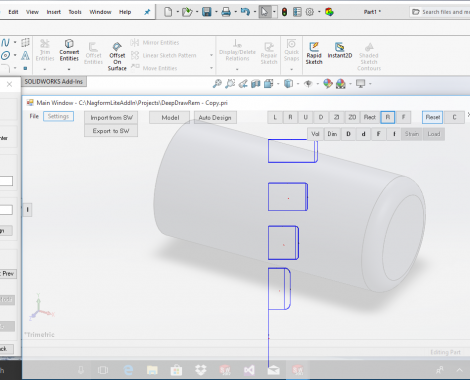This screenshot has height=380, width=470.
Task: Expand the Options gear dropdown arrow
Action: (x=319, y=12)
